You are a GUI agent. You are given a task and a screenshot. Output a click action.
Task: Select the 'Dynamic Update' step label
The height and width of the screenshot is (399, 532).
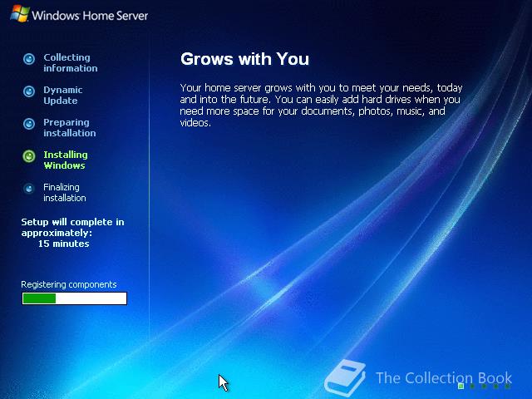coord(63,96)
